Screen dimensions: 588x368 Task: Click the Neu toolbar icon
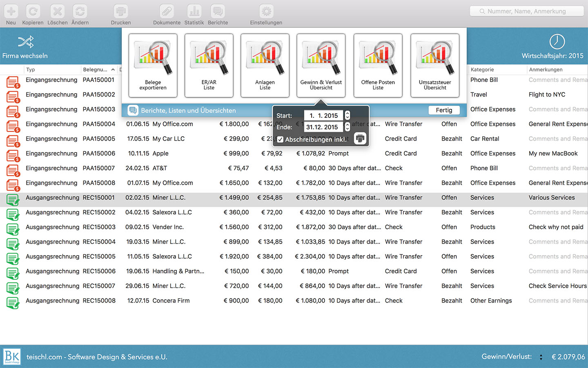(11, 11)
